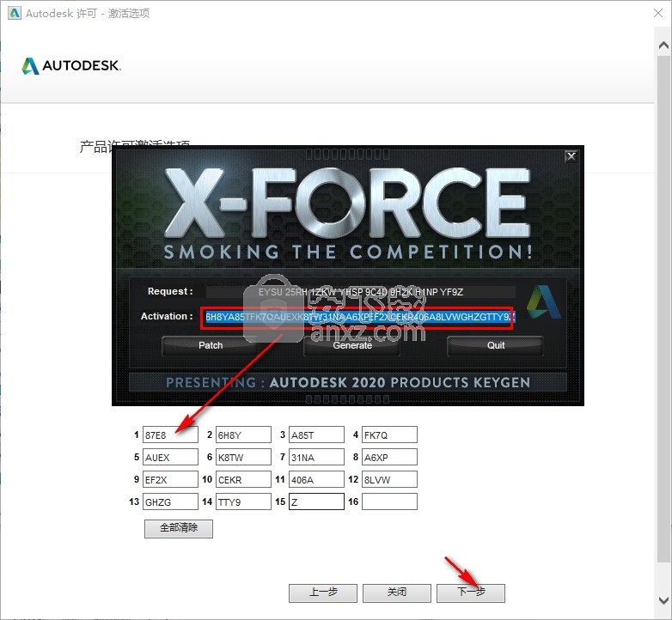Go back with the 上一步 button
This screenshot has width=672, height=620.
pyautogui.click(x=323, y=593)
